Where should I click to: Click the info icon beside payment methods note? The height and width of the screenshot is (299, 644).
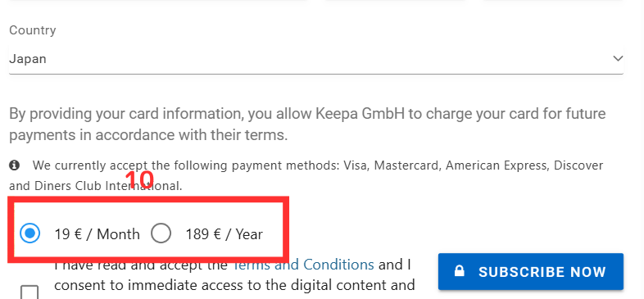[15, 165]
